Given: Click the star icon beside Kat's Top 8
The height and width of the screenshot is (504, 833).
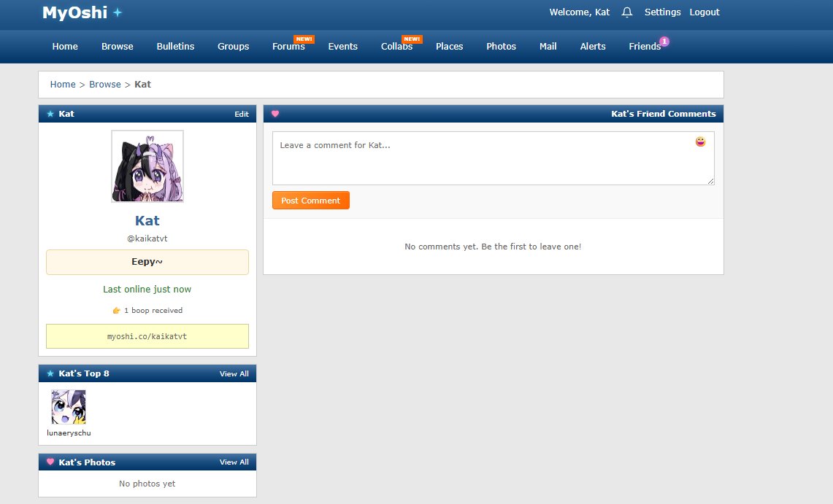Looking at the screenshot, I should coord(50,373).
